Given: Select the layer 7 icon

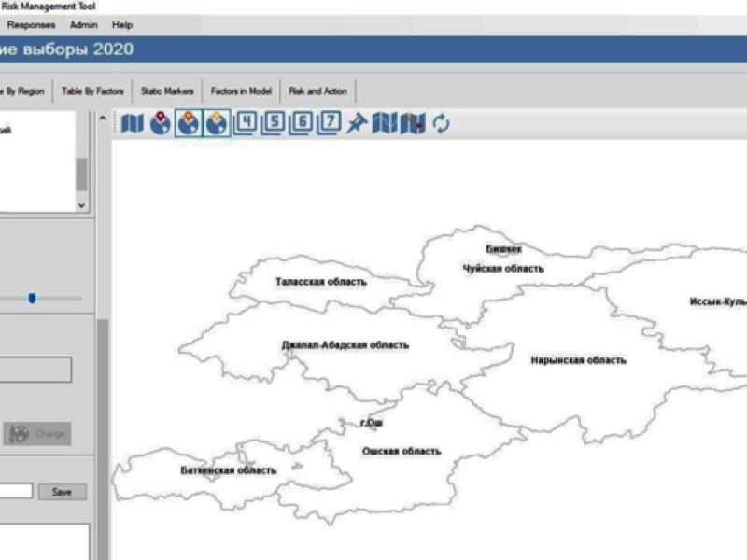Looking at the screenshot, I should pyautogui.click(x=330, y=123).
